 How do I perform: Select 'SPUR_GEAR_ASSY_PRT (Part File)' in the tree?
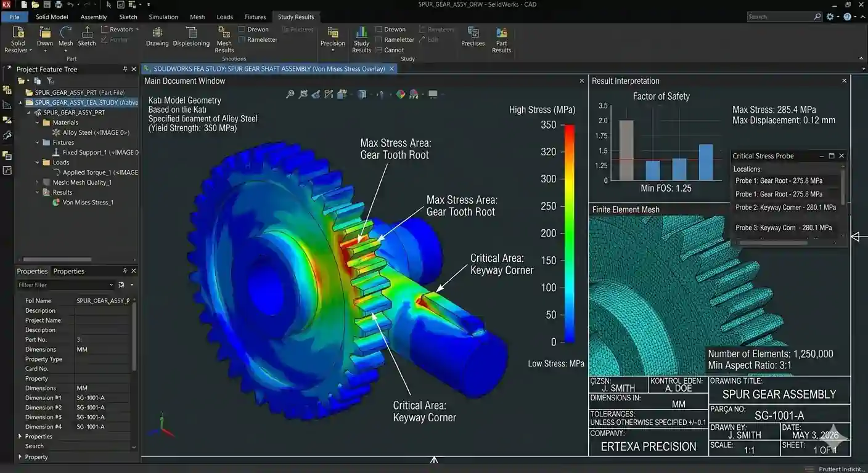(75, 92)
